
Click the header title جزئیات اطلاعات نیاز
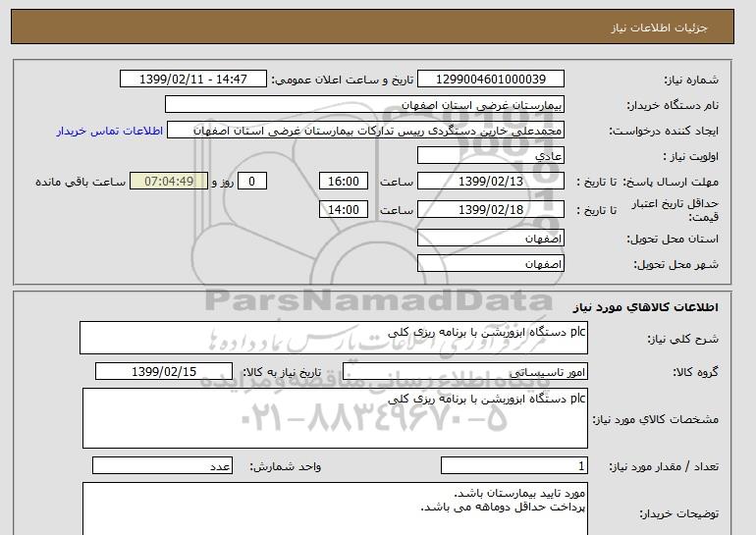click(x=659, y=27)
